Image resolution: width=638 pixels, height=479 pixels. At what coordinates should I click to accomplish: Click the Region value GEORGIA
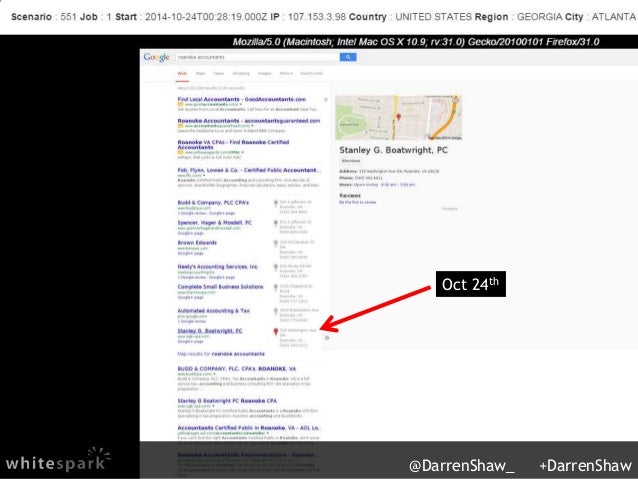coord(539,17)
